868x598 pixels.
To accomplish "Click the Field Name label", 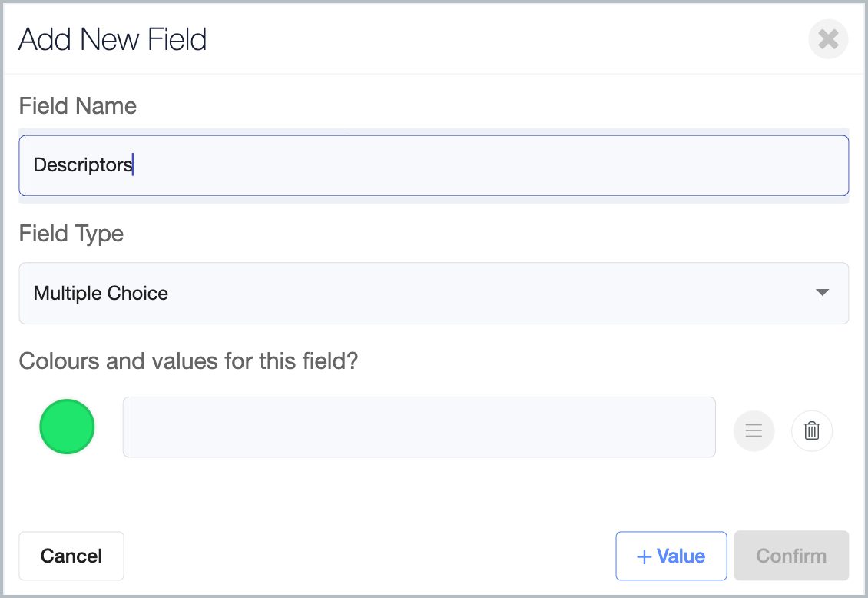I will tap(78, 106).
